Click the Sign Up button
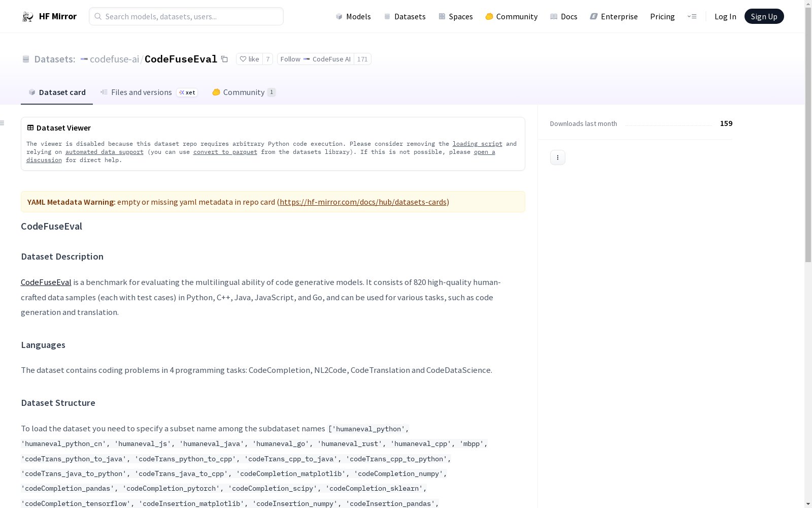Image resolution: width=812 pixels, height=508 pixels. (x=764, y=16)
